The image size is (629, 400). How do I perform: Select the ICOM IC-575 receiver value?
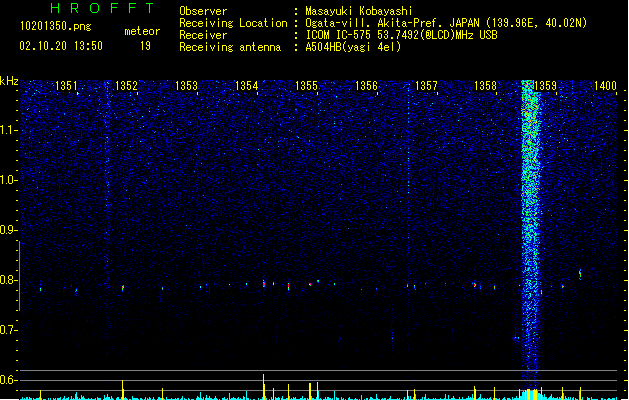pos(401,35)
